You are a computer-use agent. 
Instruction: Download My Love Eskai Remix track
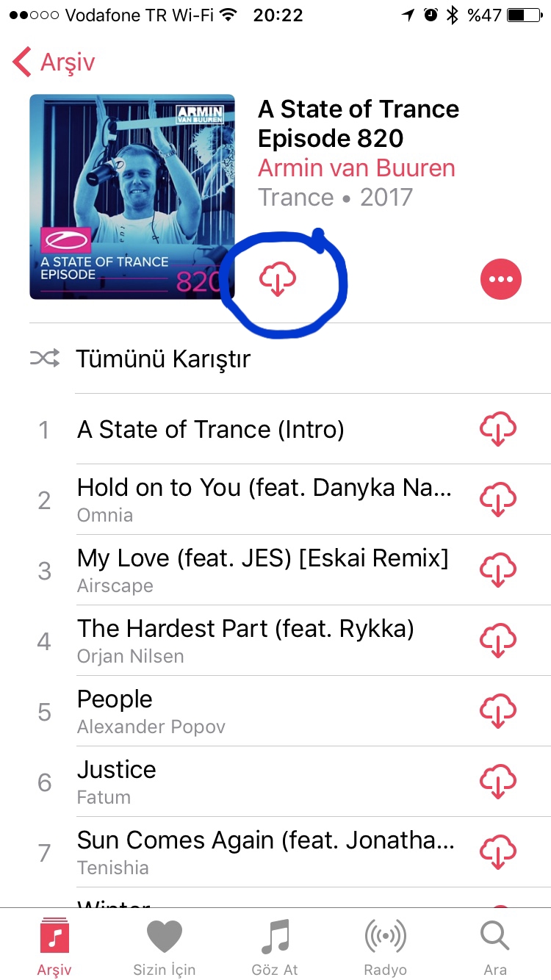[x=498, y=570]
